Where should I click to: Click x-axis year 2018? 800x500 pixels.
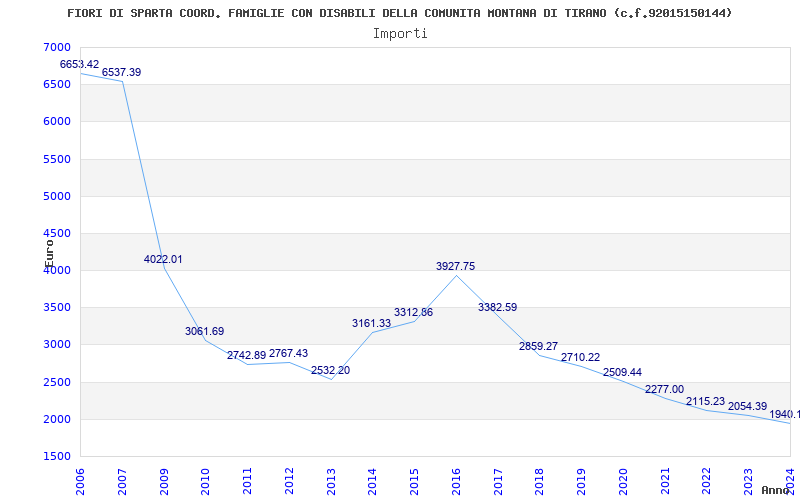point(539,481)
